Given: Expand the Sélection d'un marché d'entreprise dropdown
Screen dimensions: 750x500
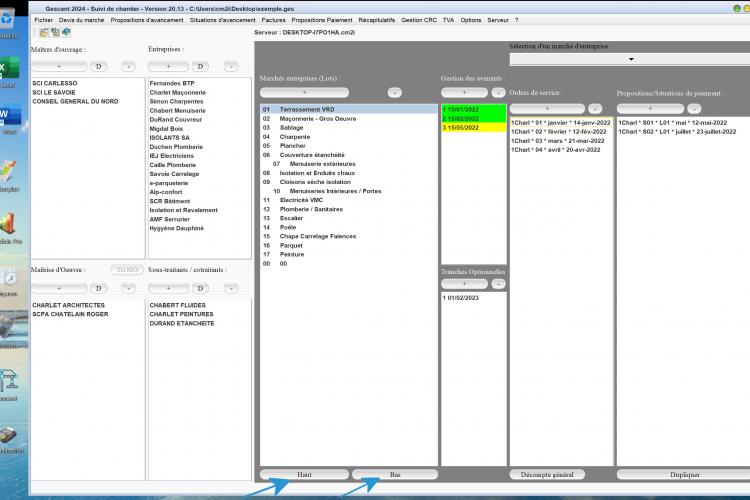Looking at the screenshot, I should tap(631, 59).
